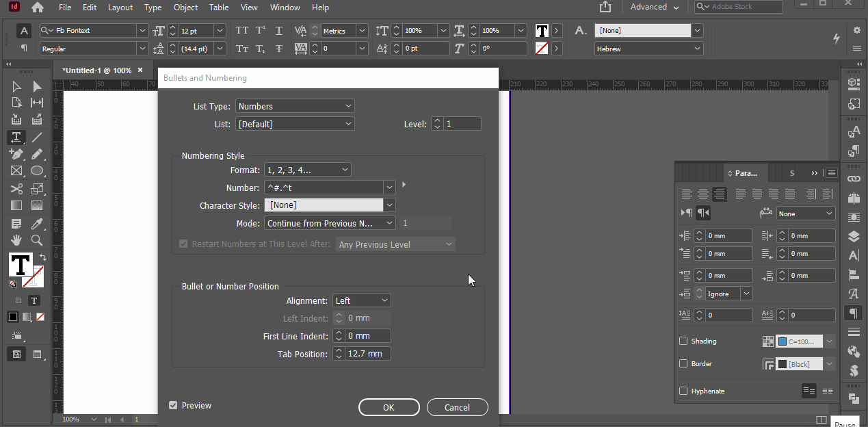
Task: Toggle the Hyphenate checkbox
Action: pos(683,391)
